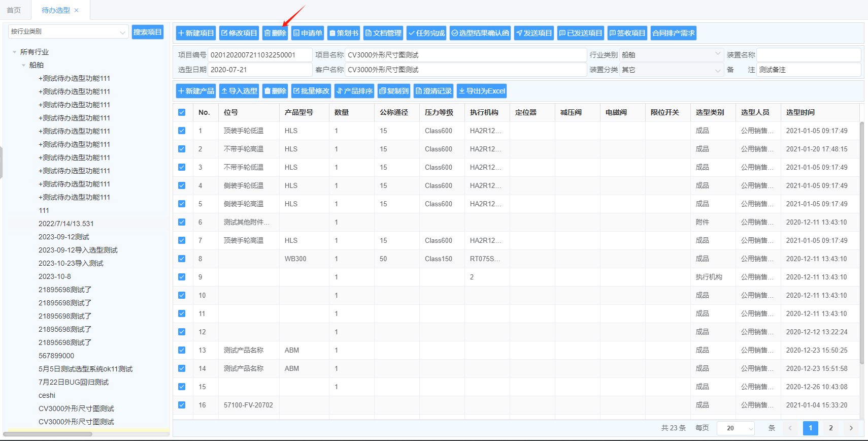868x441 pixels.
Task: Click the 策划书 toolbar button
Action: 344,33
